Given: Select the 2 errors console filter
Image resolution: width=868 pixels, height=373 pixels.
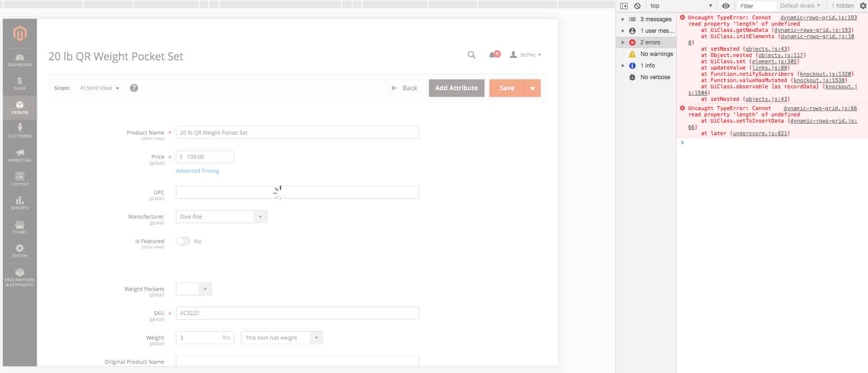Looking at the screenshot, I should tap(650, 42).
